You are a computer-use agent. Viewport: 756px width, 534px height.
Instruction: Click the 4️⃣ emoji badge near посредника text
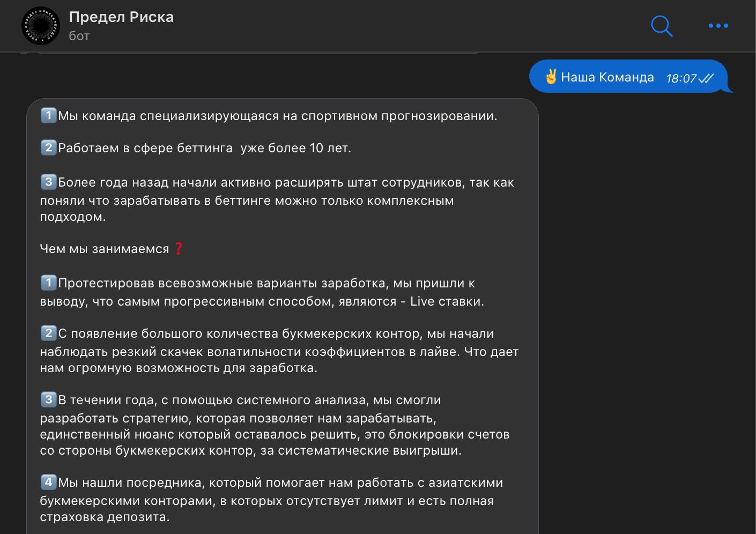click(x=49, y=482)
